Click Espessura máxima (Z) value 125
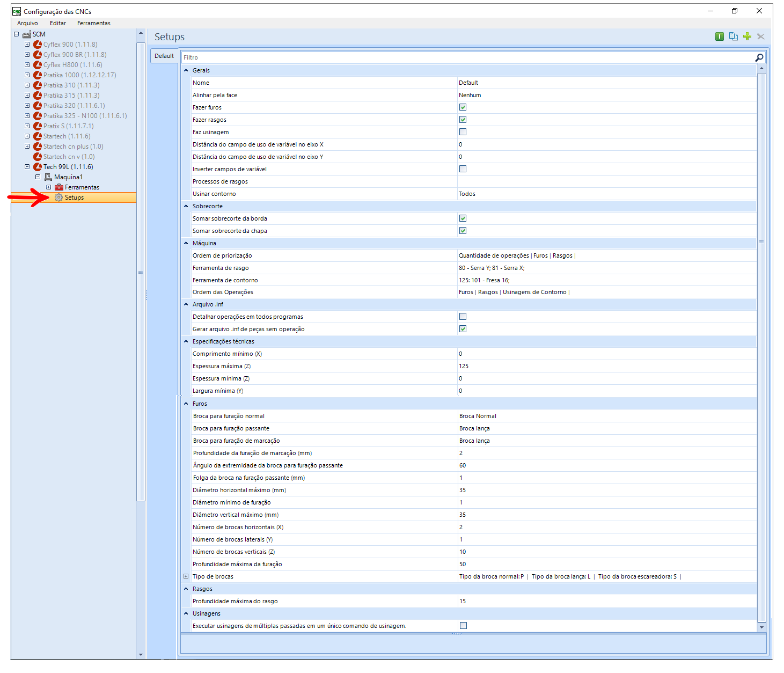The height and width of the screenshot is (673, 784). 607,366
